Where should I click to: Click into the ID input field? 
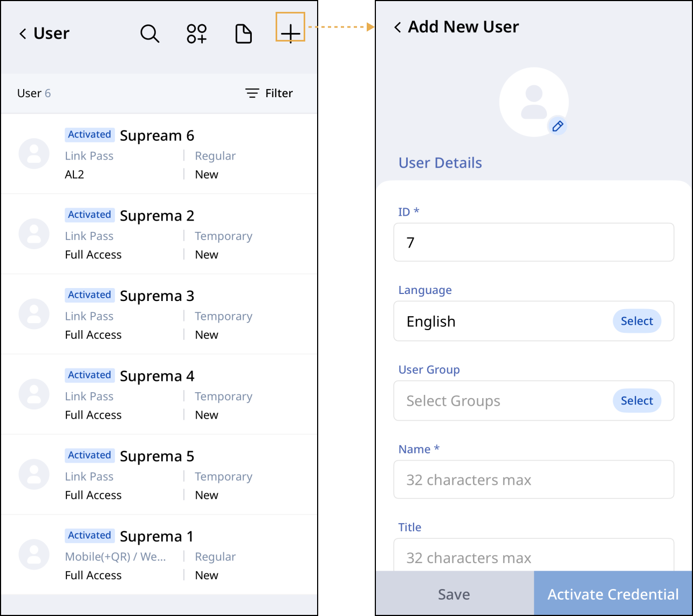point(533,242)
